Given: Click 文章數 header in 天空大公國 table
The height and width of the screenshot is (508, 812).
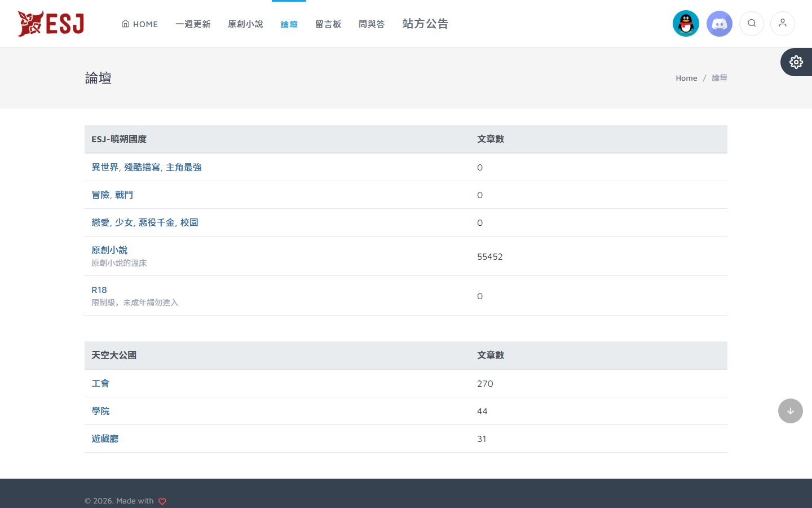Looking at the screenshot, I should coord(491,355).
